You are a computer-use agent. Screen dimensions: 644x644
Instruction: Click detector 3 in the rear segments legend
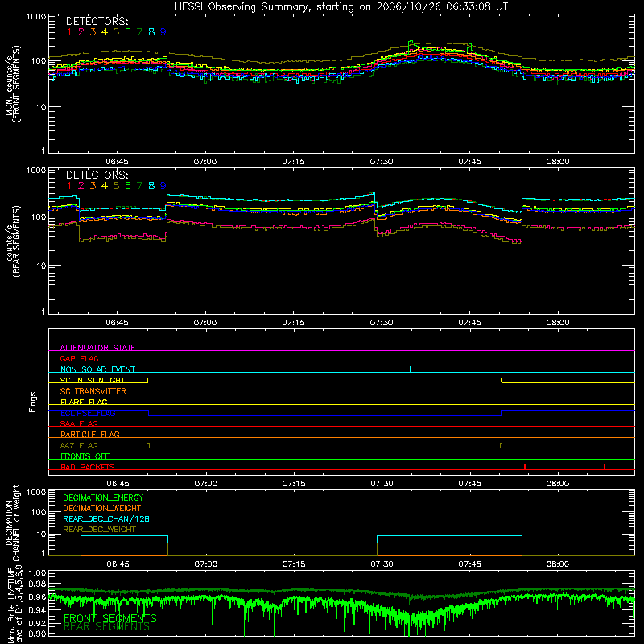[x=93, y=186]
